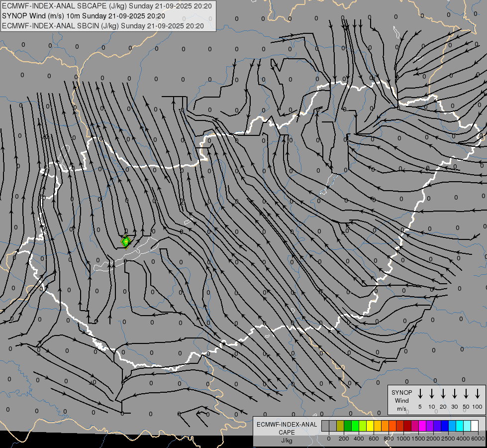Image resolution: width=487 pixels, height=448 pixels.
Task: Select the purple swatch left of 2000
Action: tap(430, 426)
